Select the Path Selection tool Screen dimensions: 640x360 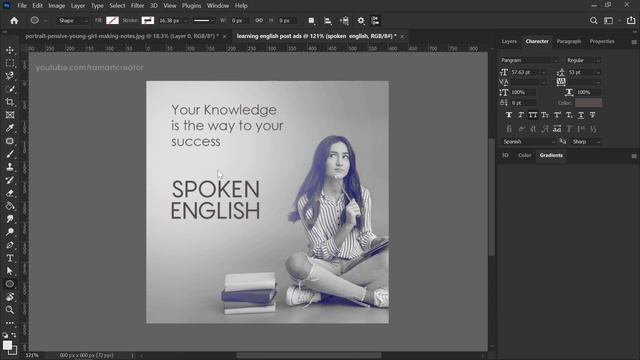[10, 271]
